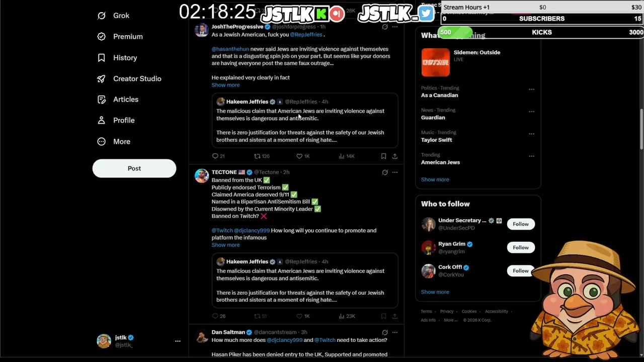Open the Privacy footer link

447,312
